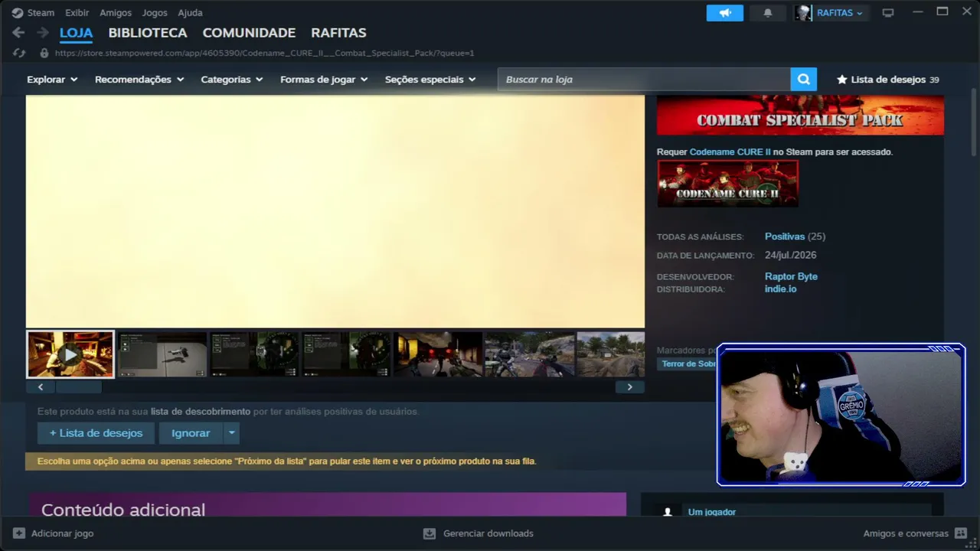The width and height of the screenshot is (980, 551).
Task: Click the Big Picture monitor icon
Action: click(x=888, y=13)
